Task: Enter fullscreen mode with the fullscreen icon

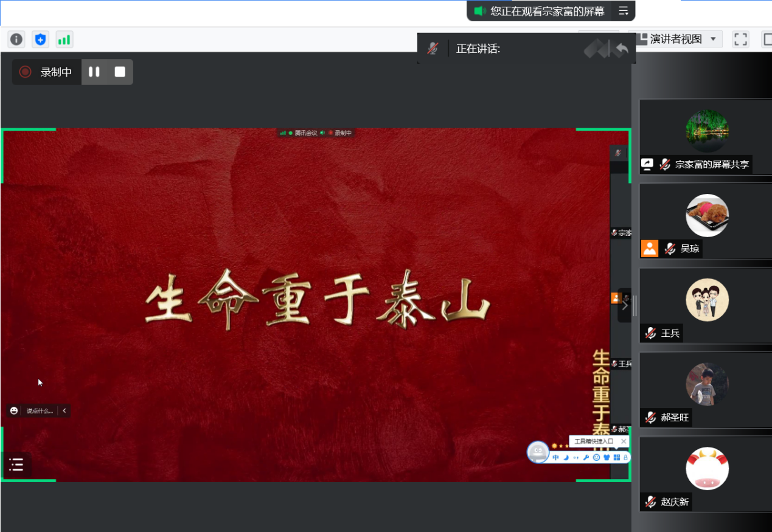Action: 740,40
